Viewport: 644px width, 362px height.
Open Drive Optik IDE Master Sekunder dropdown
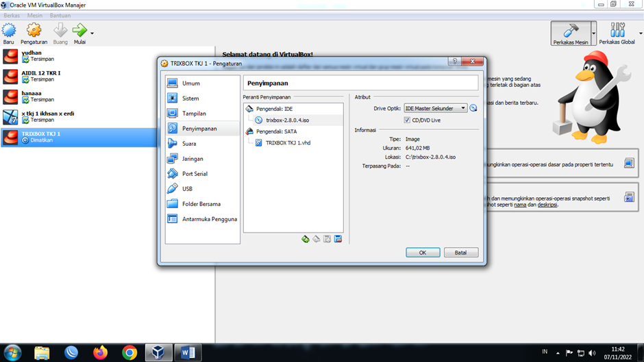pos(435,108)
